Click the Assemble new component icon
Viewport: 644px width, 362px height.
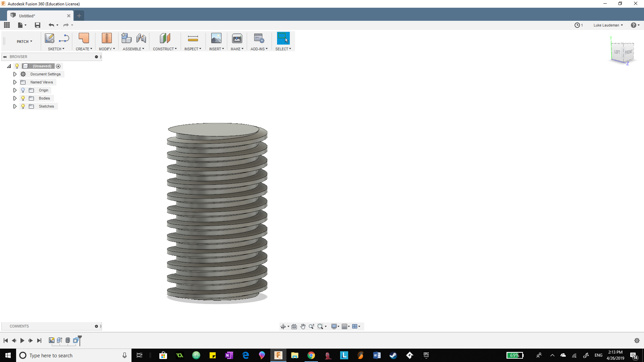point(126,38)
